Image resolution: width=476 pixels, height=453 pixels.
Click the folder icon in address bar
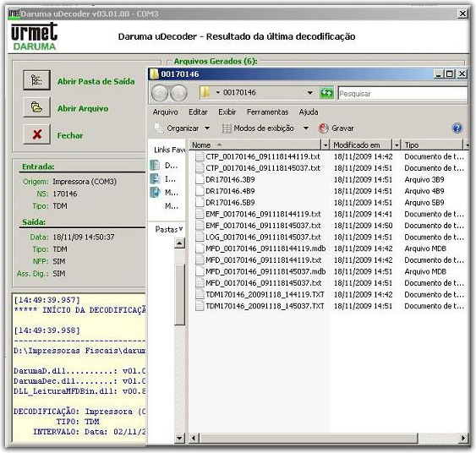click(x=206, y=92)
